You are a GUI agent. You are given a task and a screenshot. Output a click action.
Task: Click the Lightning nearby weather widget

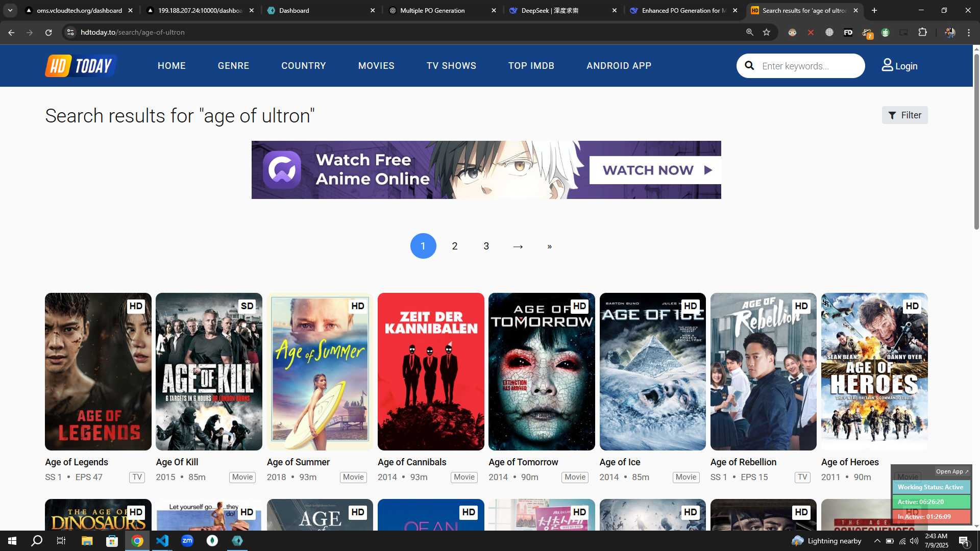(826, 541)
